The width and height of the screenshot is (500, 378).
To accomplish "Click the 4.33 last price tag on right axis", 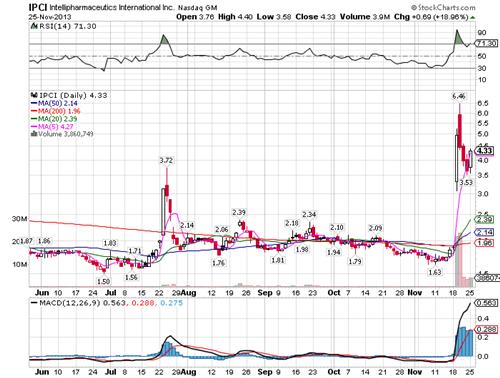I will [485, 151].
